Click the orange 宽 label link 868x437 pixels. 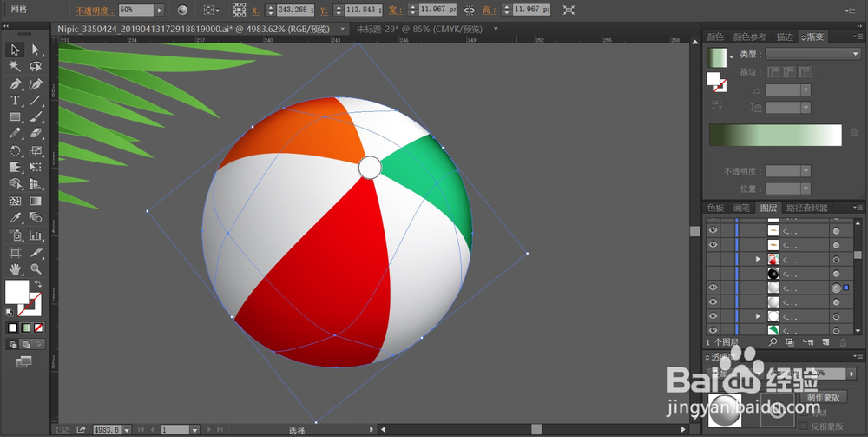point(396,10)
